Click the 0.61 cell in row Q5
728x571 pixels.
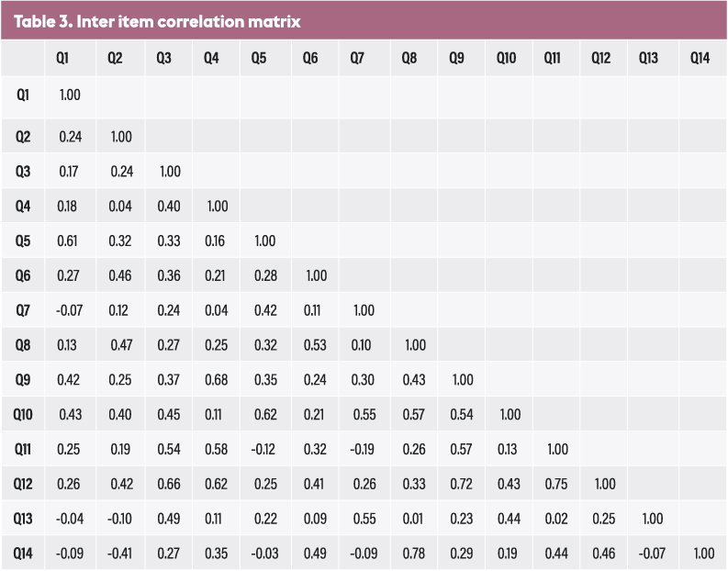point(70,241)
